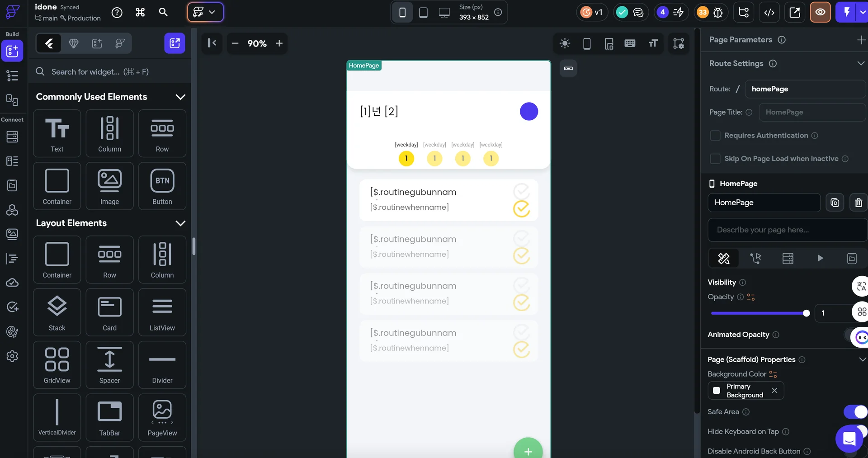868x458 pixels.
Task: Expand Commonly Used Elements chevron
Action: [x=180, y=97]
